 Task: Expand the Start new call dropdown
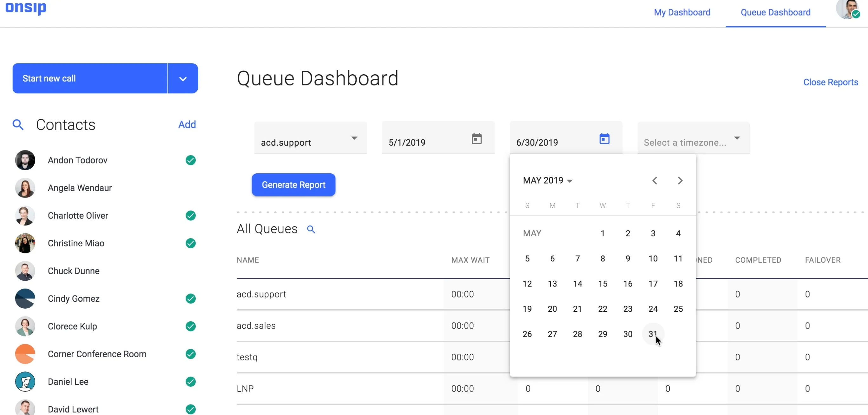(x=182, y=78)
